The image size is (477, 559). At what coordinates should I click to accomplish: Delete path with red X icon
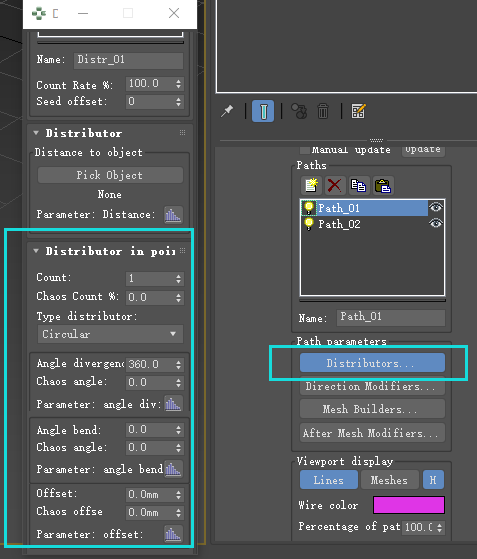point(334,185)
